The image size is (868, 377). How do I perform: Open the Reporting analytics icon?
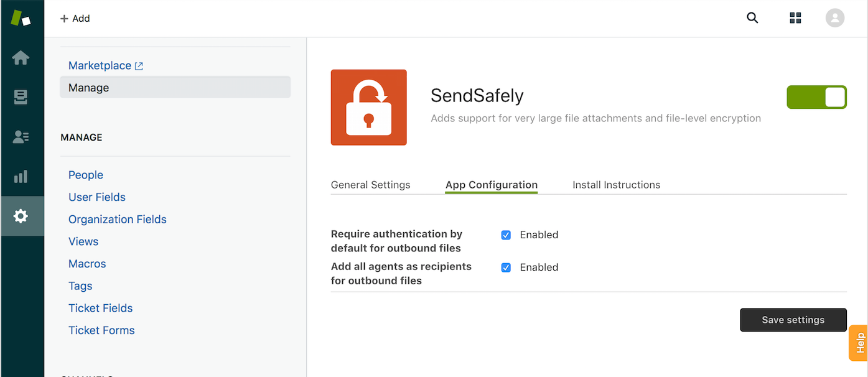tap(21, 177)
